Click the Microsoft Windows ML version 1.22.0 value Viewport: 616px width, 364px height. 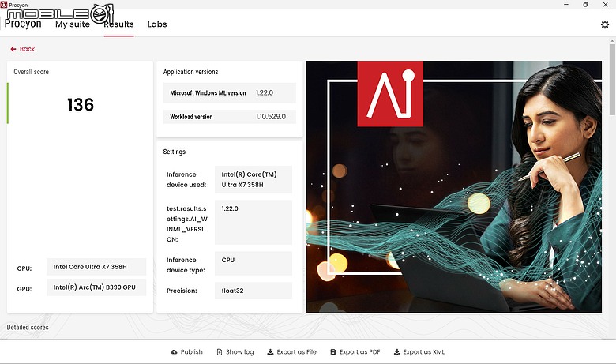[265, 92]
